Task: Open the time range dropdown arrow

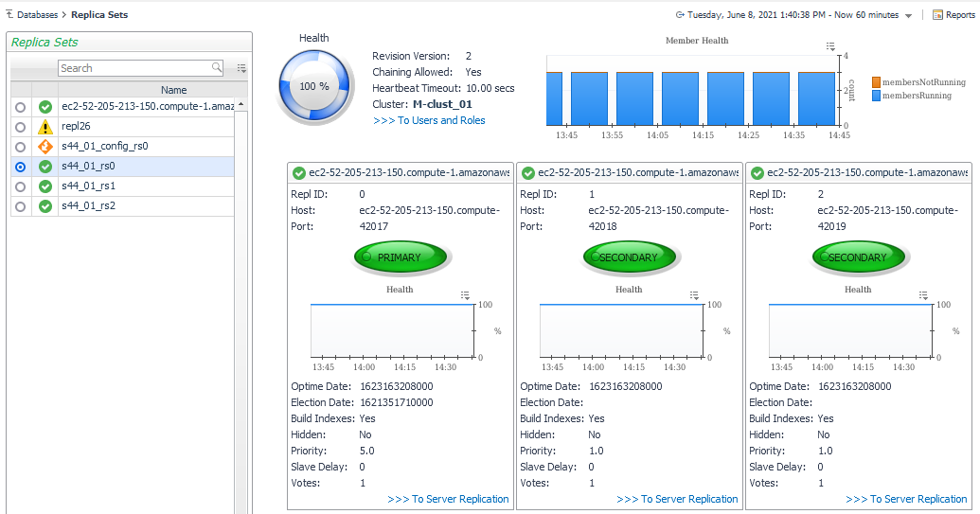Action: point(909,16)
